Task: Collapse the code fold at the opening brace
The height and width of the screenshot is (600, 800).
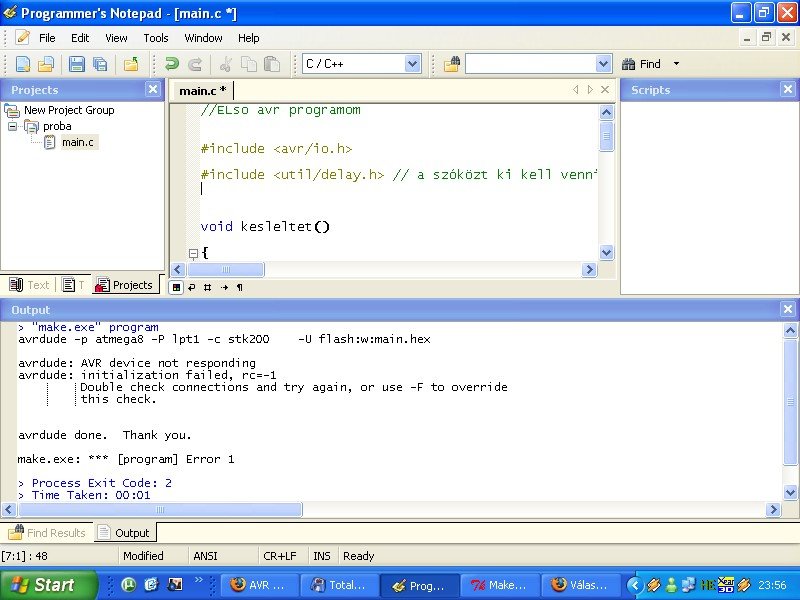Action: 193,253
